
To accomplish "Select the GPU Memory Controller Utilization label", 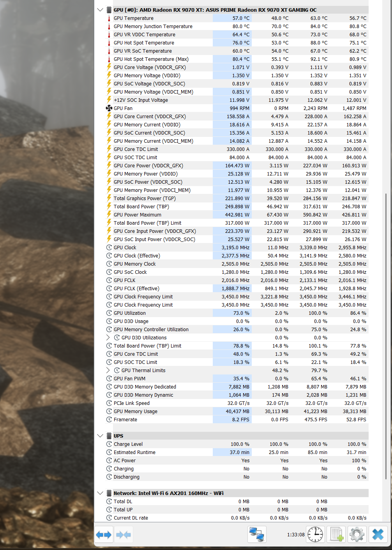I will click(x=151, y=329).
